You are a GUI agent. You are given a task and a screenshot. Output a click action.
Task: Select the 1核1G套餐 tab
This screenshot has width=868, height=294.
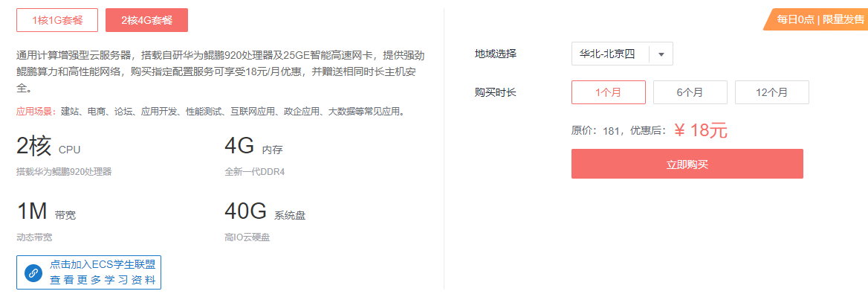(x=57, y=21)
